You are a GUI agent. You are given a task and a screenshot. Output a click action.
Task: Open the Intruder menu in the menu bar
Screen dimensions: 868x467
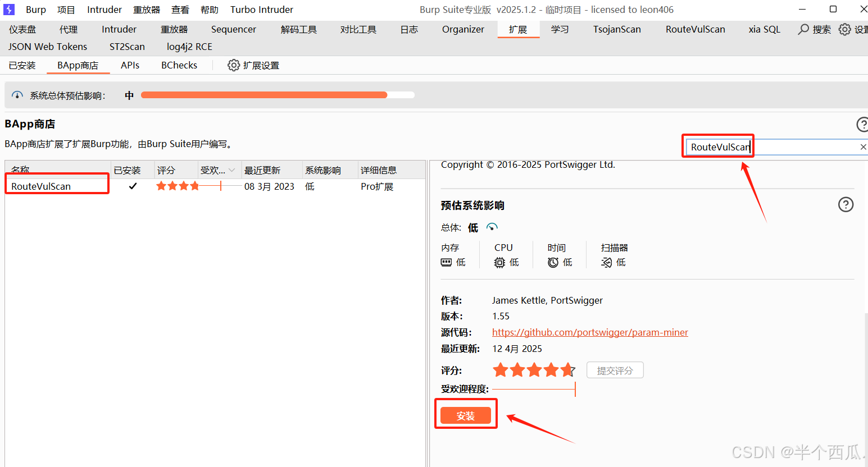[x=104, y=10]
